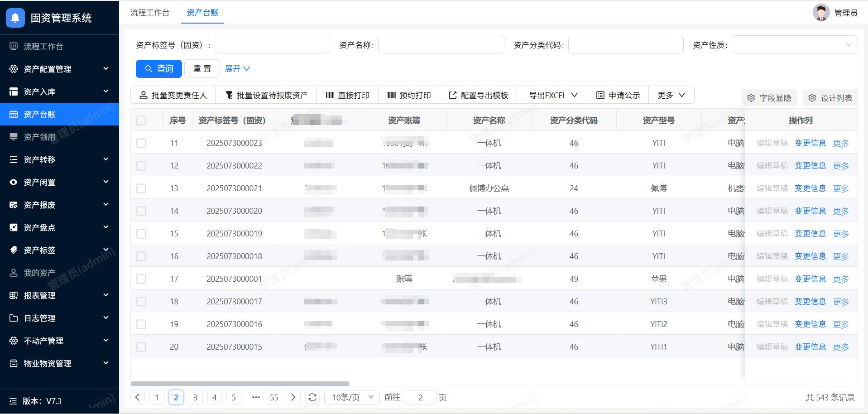Expand 资产转移 submenu arrow
The height and width of the screenshot is (414, 868).
(106, 159)
